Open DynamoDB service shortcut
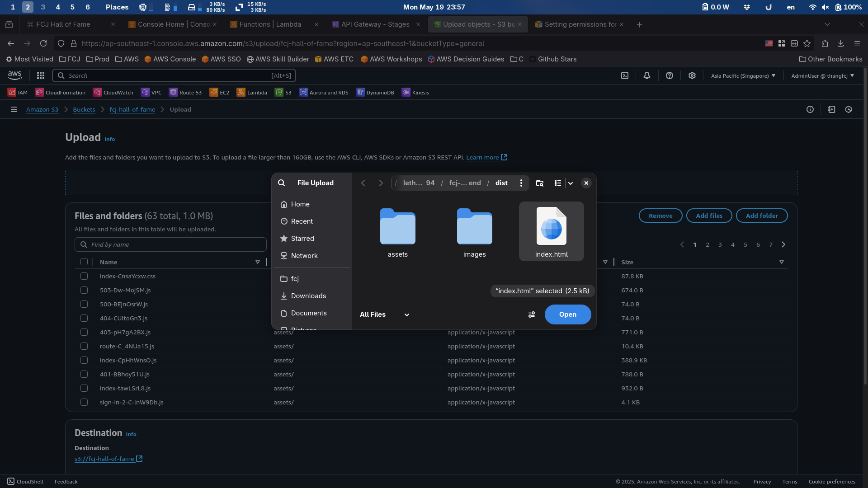868x488 pixels. 375,92
